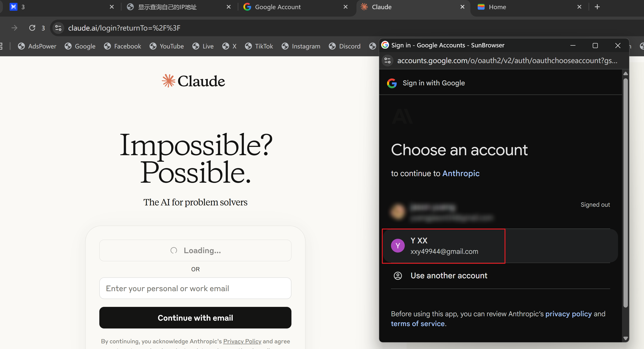Select the Claude tab
The height and width of the screenshot is (349, 644).
(413, 7)
